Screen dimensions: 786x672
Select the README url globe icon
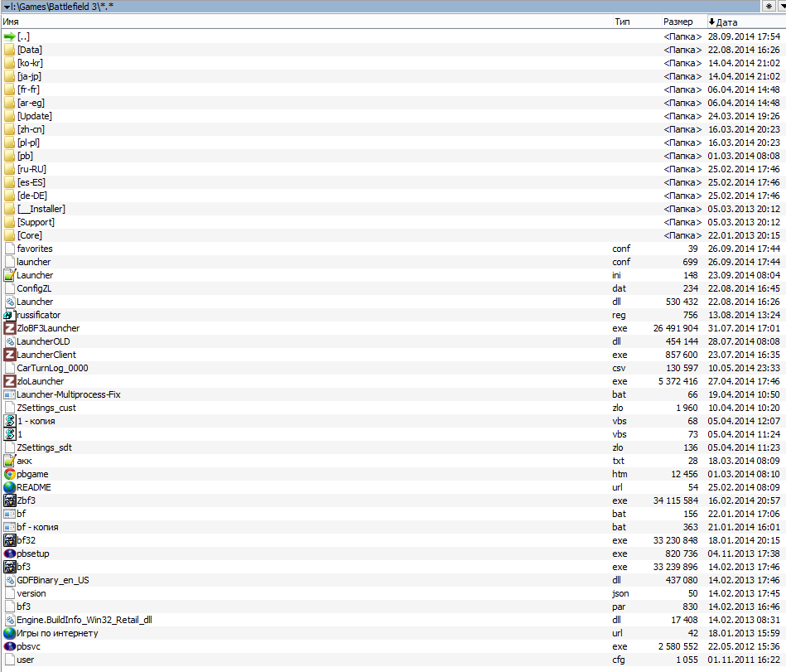[x=9, y=487]
